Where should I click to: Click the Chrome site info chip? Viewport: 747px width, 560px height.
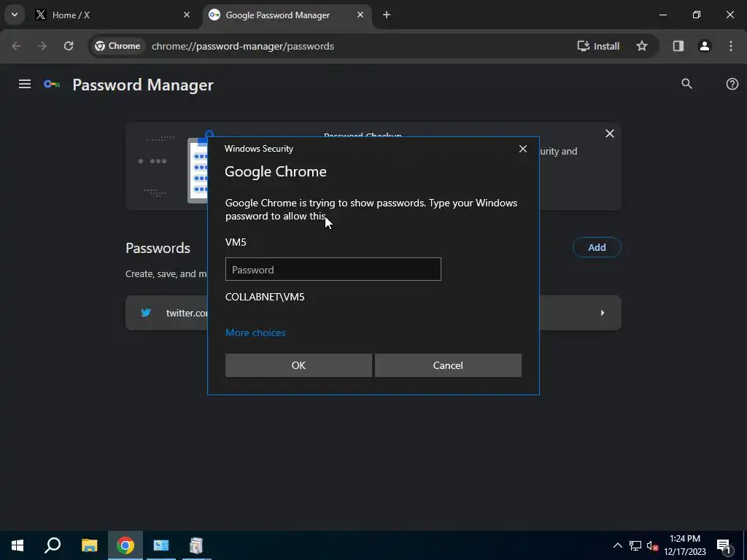[117, 46]
